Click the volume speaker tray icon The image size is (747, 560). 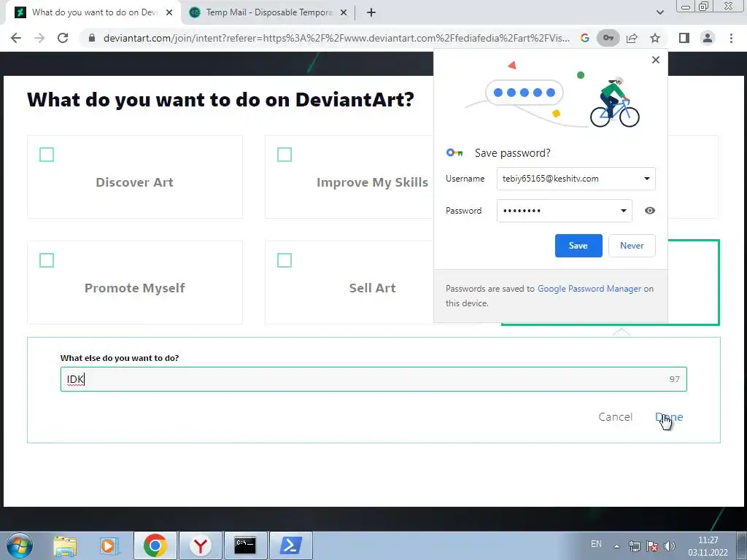tap(670, 545)
